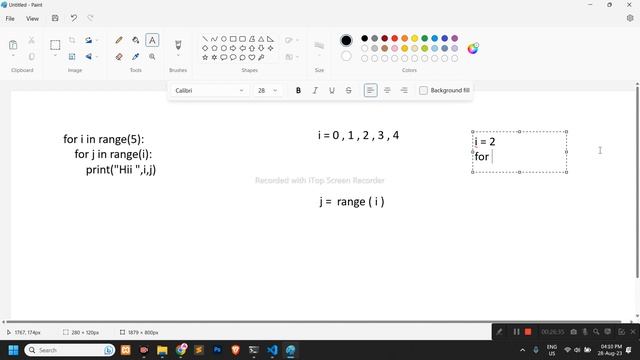Select the Color picker eyedropper tool
The image size is (640, 360).
136,57
